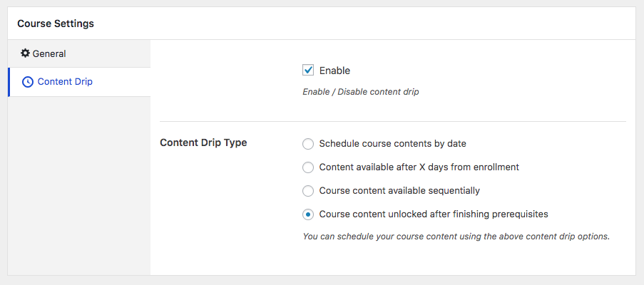Click the Enable / Disable content drip description
Viewport: 644px width, 285px height.
pyautogui.click(x=360, y=93)
